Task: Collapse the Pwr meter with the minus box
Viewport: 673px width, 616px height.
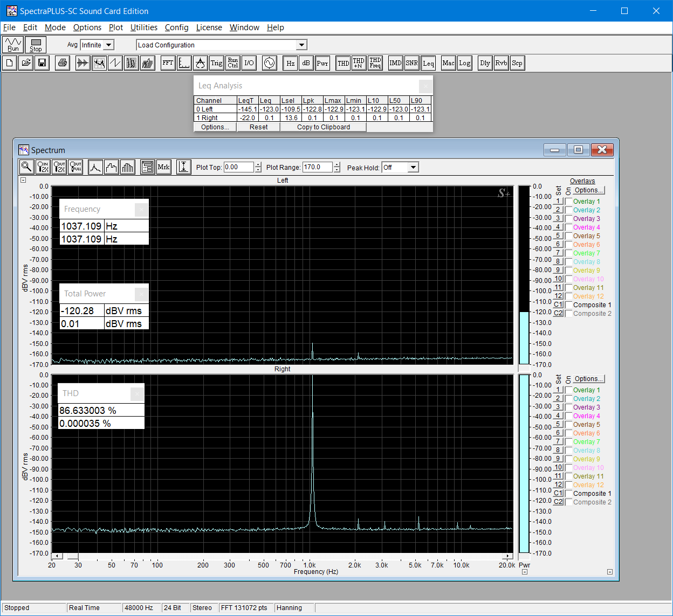Action: pyautogui.click(x=525, y=572)
